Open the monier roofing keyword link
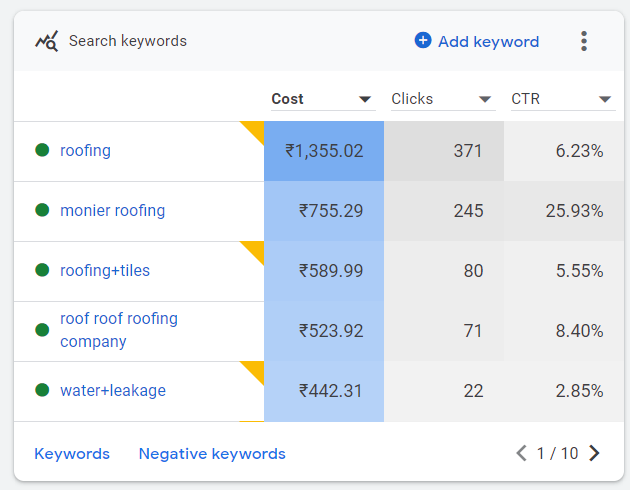The height and width of the screenshot is (490, 630). (x=112, y=210)
